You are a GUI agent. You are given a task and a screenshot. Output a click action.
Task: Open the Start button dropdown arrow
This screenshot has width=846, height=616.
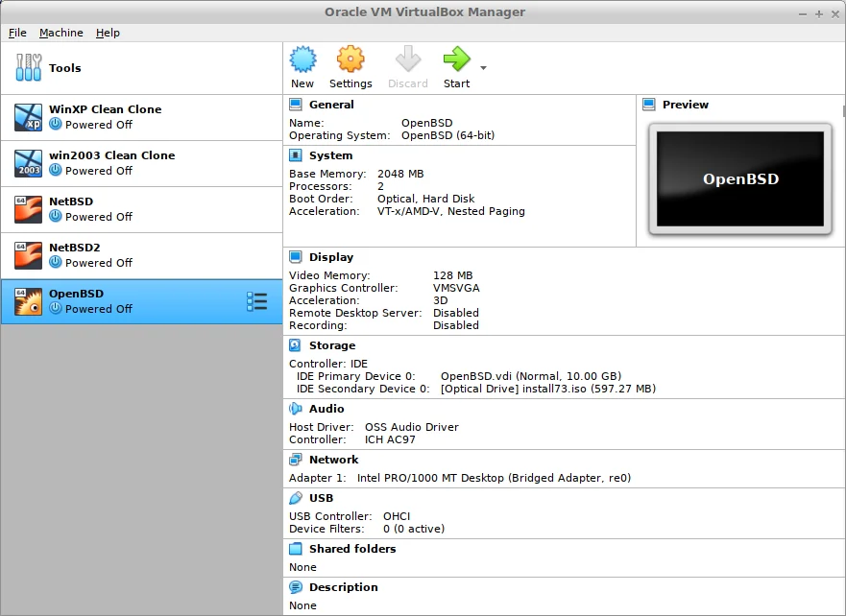coord(483,68)
